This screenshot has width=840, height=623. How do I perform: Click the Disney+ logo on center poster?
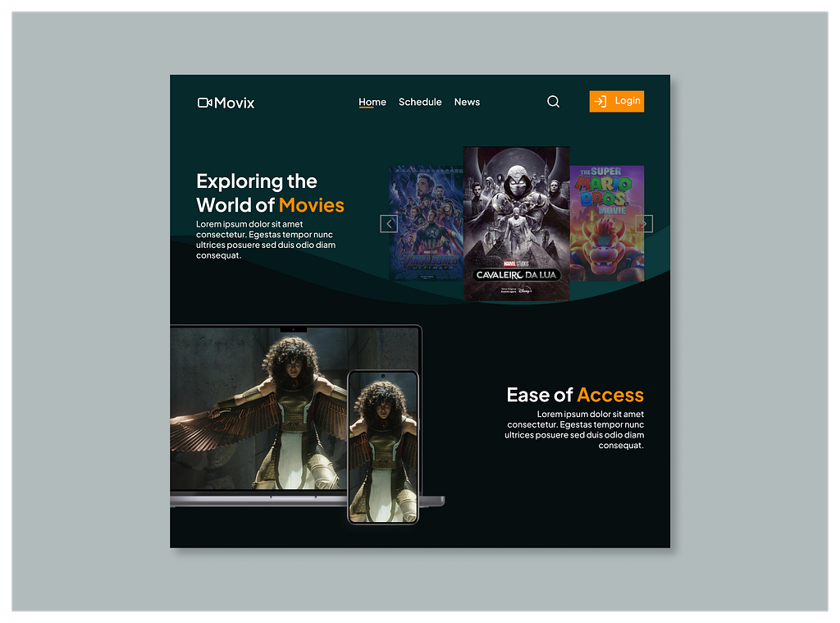pyautogui.click(x=524, y=290)
